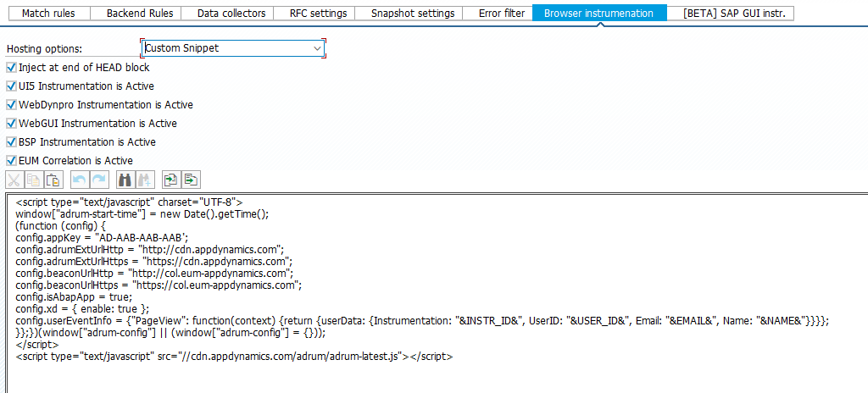
Task: Place cursor in config.beaconUrlHttp line
Action: tap(154, 273)
